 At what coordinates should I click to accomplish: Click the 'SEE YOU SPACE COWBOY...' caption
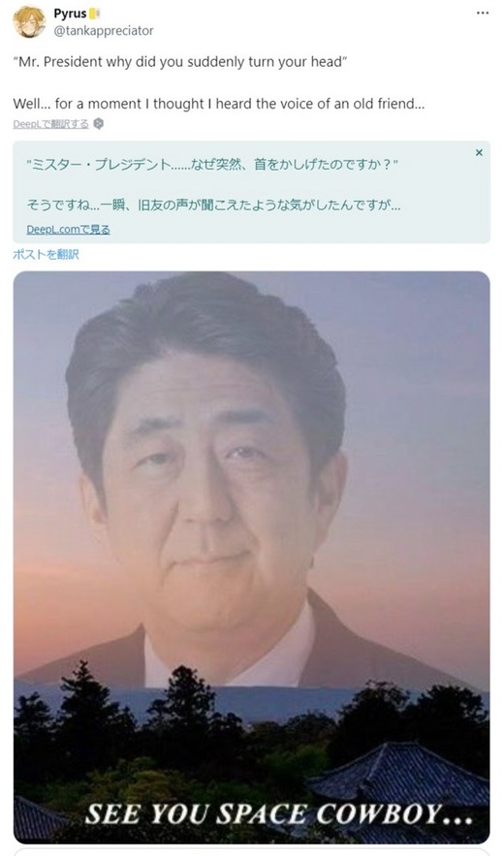pyautogui.click(x=278, y=815)
